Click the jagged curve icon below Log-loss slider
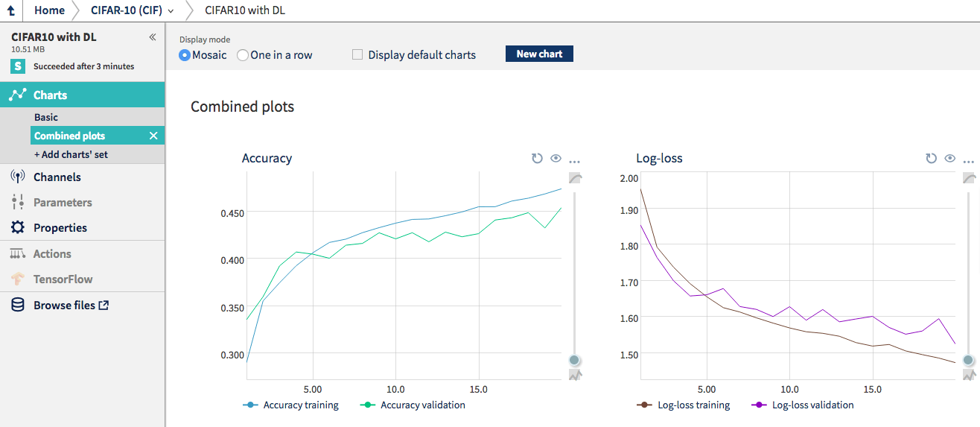Screen dimensions: 980x427 click(968, 376)
